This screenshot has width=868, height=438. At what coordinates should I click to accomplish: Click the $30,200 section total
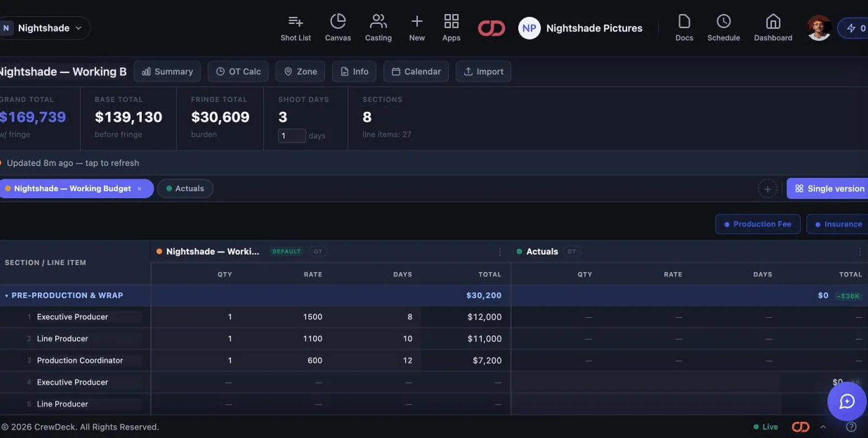pyautogui.click(x=484, y=296)
